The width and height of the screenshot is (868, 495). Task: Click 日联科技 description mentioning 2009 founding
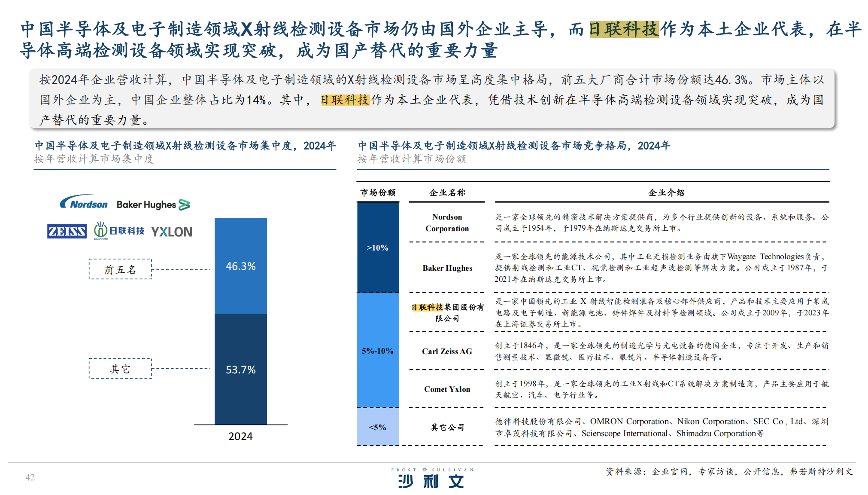click(x=662, y=313)
